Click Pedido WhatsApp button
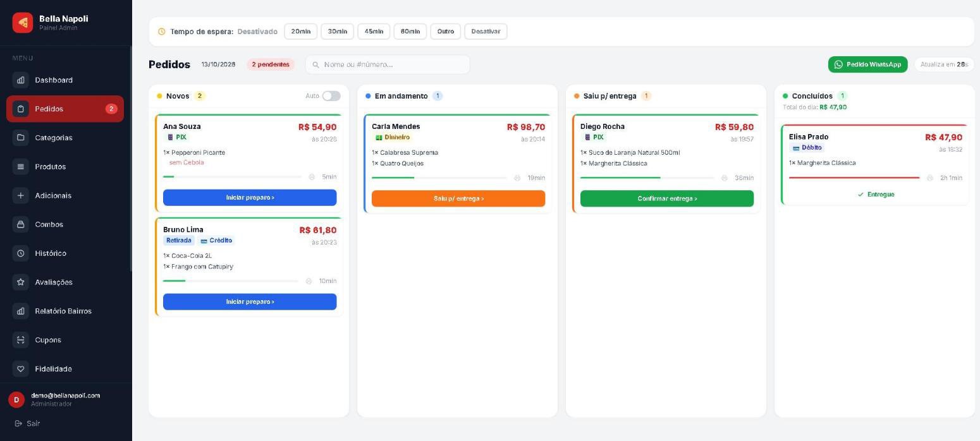Image resolution: width=980 pixels, height=441 pixels. [868, 64]
